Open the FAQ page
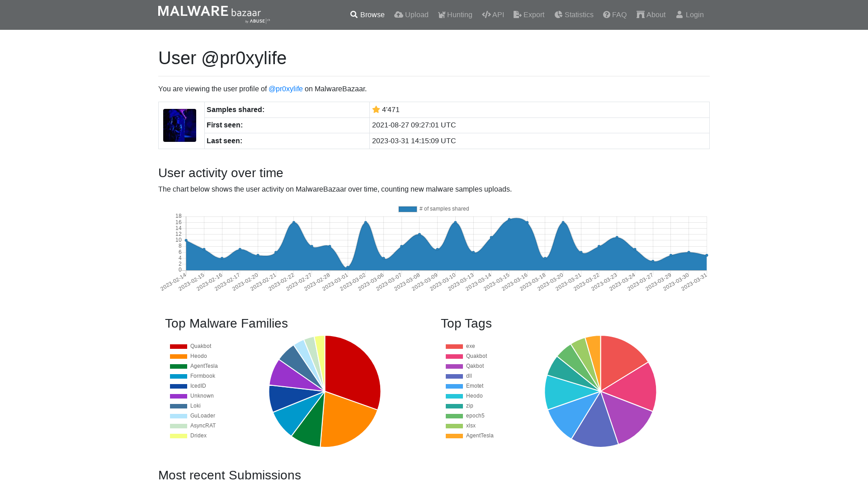The image size is (868, 488). pos(615,15)
